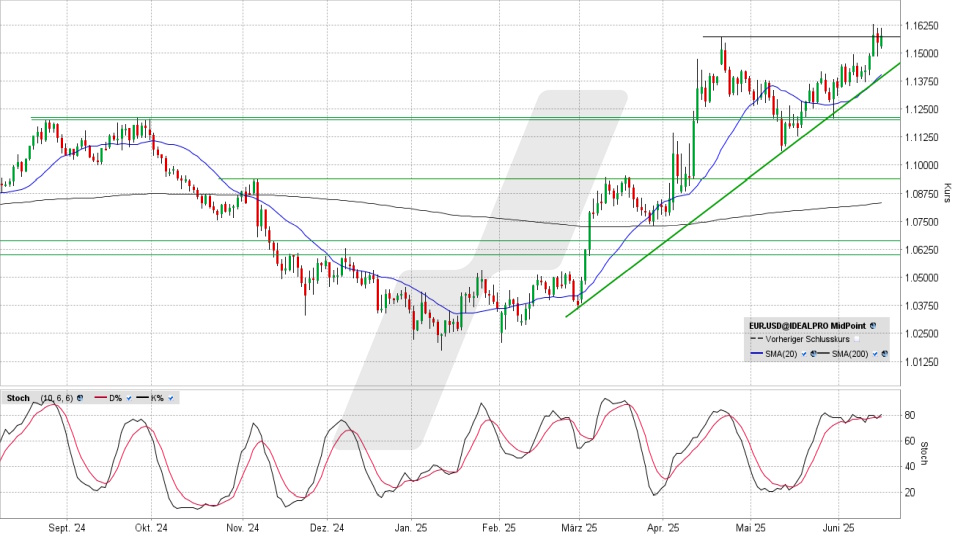Image resolution: width=960 pixels, height=540 pixels.
Task: Click the 1.01250 price axis label
Action: point(922,362)
